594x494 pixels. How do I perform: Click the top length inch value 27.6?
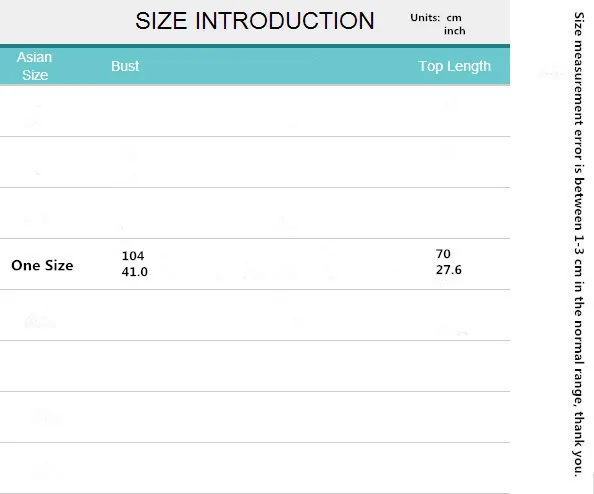[449, 270]
